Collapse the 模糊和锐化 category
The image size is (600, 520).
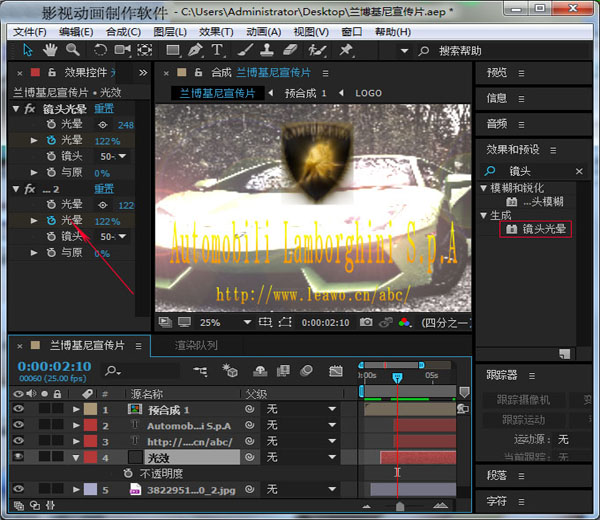tap(484, 188)
